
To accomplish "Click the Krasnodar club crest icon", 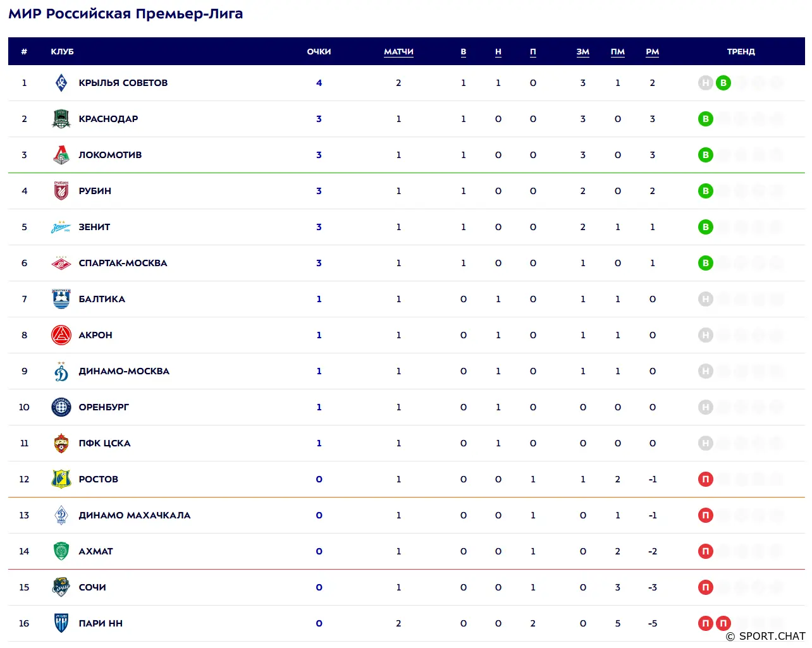I will pos(61,119).
